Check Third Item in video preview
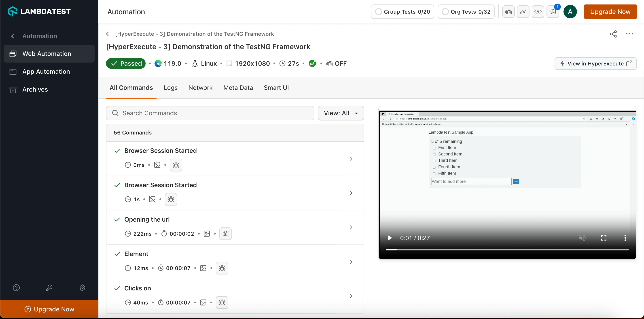Image resolution: width=644 pixels, height=319 pixels. click(x=434, y=161)
